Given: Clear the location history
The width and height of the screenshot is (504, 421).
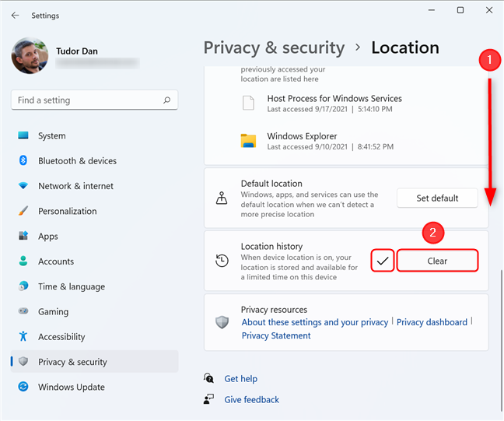Looking at the screenshot, I should point(437,261).
